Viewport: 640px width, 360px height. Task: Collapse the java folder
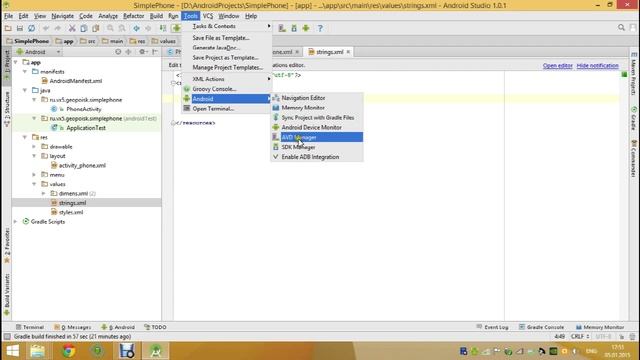[x=25, y=90]
